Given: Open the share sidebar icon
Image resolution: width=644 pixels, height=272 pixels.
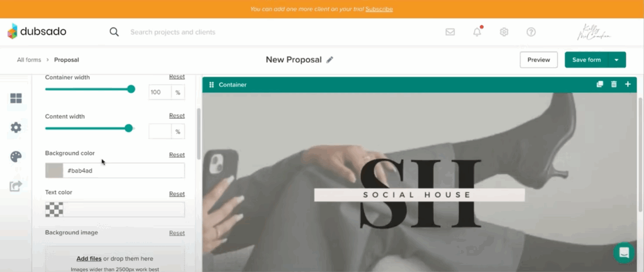Looking at the screenshot, I should (16, 187).
